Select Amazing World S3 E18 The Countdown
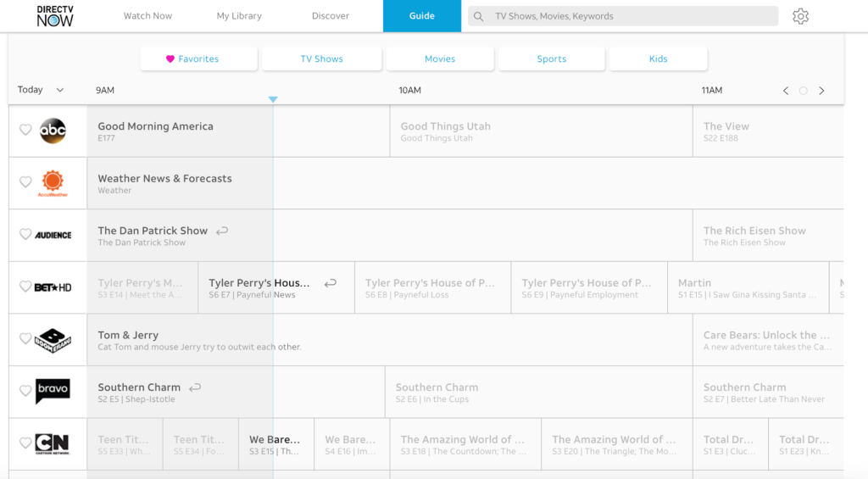Viewport: 868px width, 479px height. 465,444
